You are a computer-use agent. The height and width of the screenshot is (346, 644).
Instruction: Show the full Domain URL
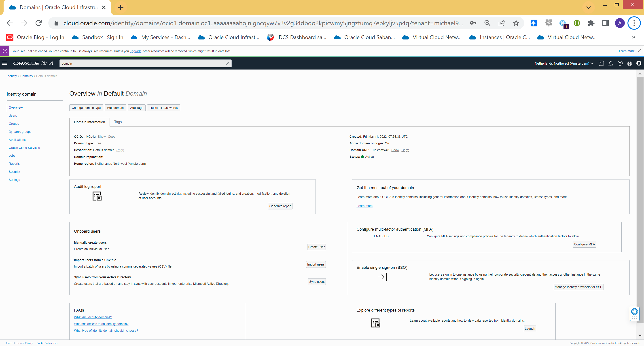pos(395,150)
